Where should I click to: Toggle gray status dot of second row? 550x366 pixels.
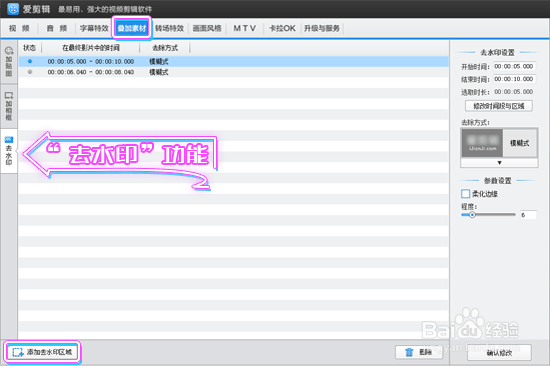[x=30, y=72]
